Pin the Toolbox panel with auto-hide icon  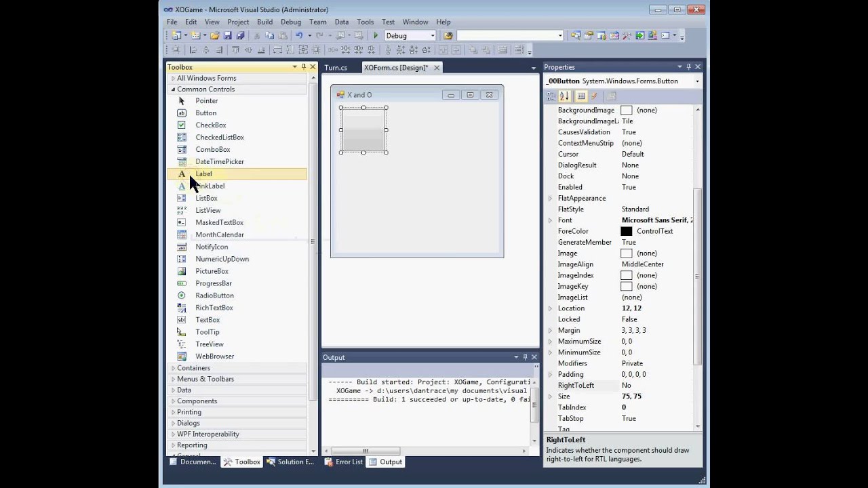[304, 67]
